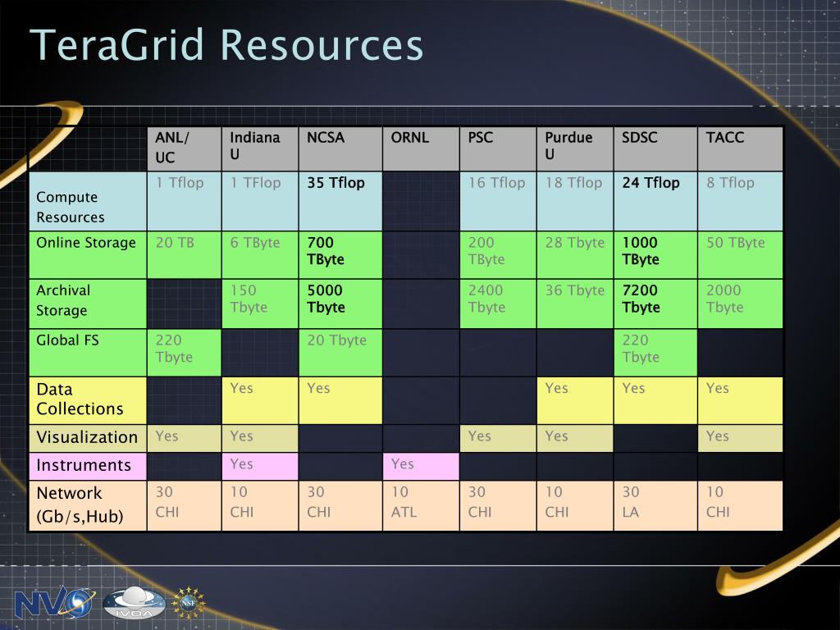The width and height of the screenshot is (840, 630).
Task: Select the "Visualization" row label
Action: 88,438
